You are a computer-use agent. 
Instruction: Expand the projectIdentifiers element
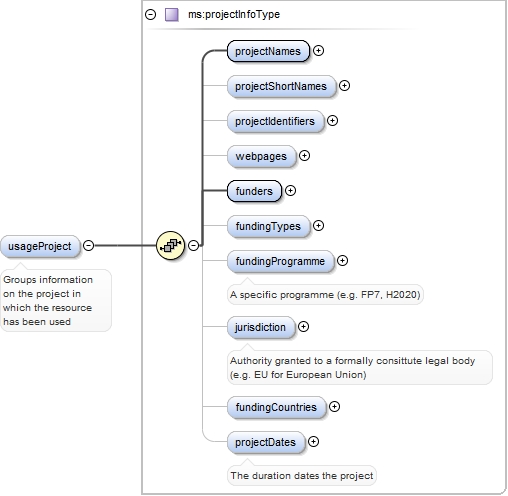tap(332, 121)
